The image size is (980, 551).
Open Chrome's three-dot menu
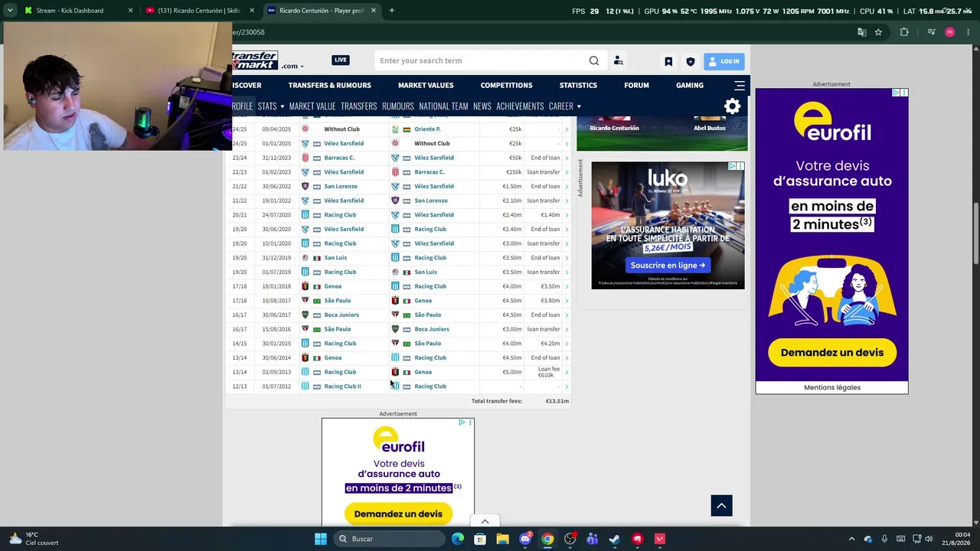coord(969,32)
